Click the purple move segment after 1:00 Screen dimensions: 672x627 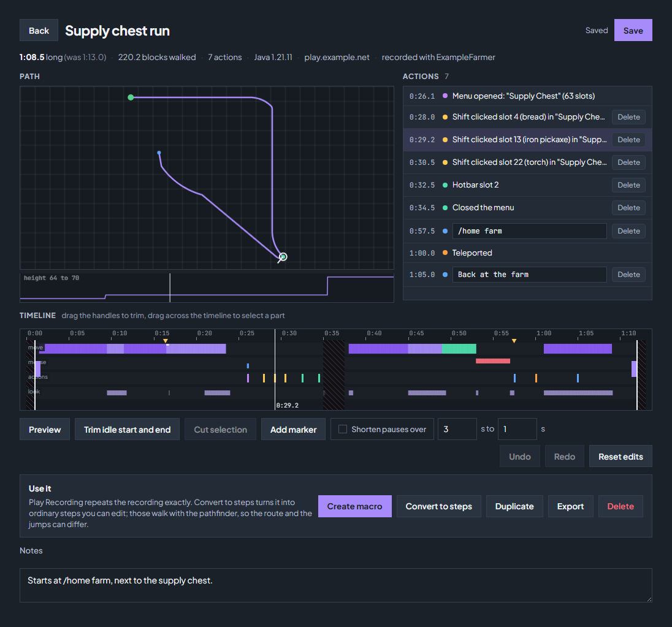coord(578,349)
